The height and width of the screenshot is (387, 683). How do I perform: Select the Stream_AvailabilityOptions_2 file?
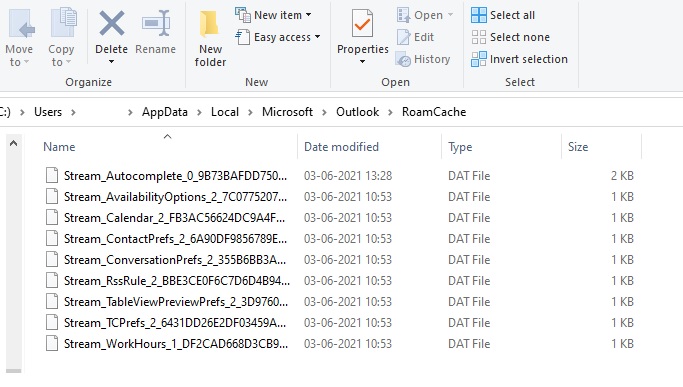[175, 197]
